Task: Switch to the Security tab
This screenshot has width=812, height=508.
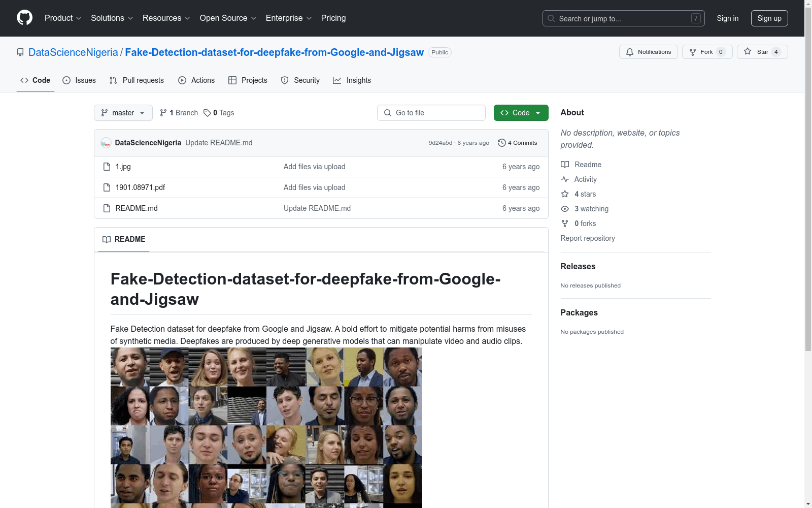Action: coord(300,80)
